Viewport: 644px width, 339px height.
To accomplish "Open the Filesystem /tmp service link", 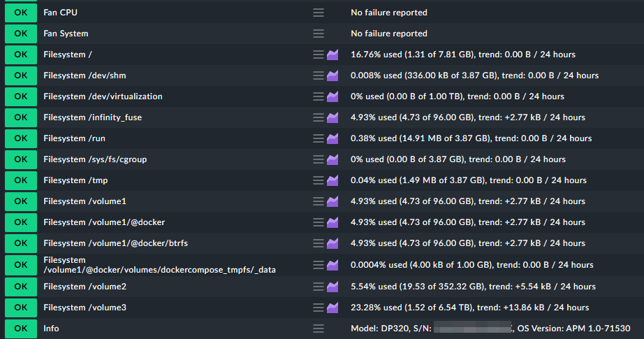I will pos(75,180).
